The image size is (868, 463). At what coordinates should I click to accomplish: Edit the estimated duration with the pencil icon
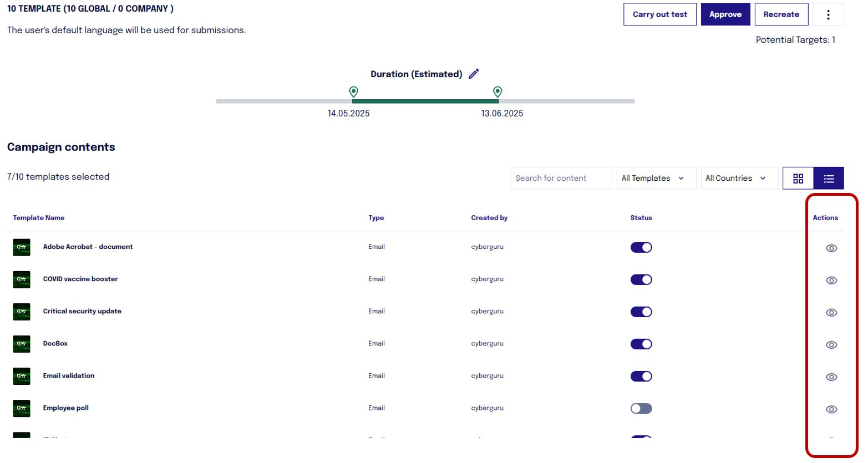click(474, 73)
